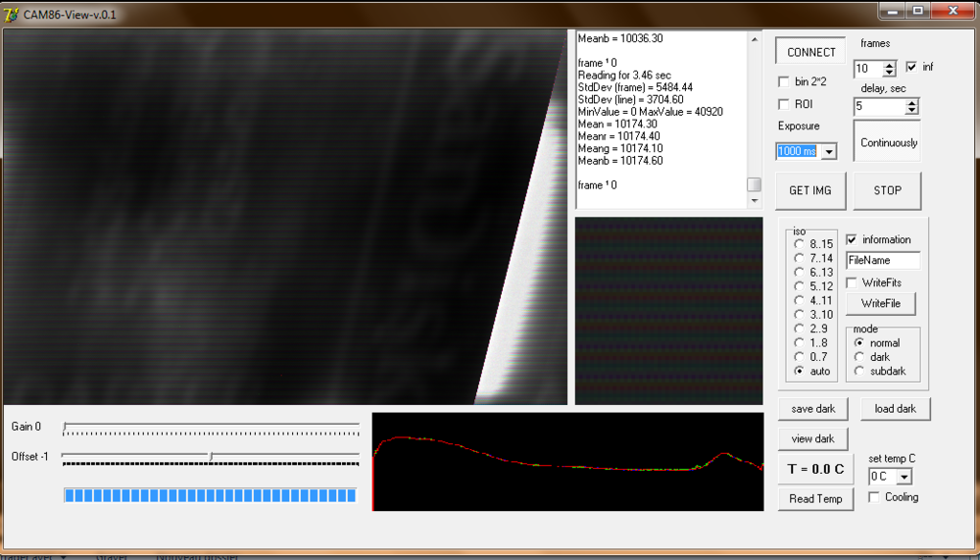Select iso 5..12 radio button
The height and width of the screenshot is (560, 980).
tap(799, 286)
